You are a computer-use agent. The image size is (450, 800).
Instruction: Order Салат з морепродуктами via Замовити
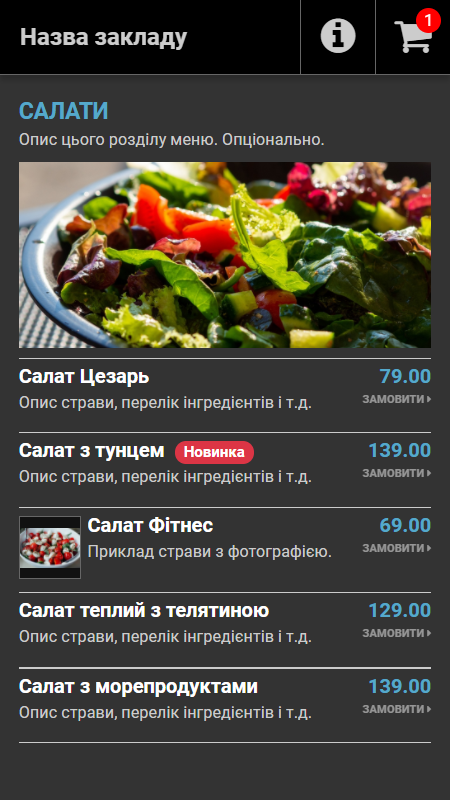point(396,709)
